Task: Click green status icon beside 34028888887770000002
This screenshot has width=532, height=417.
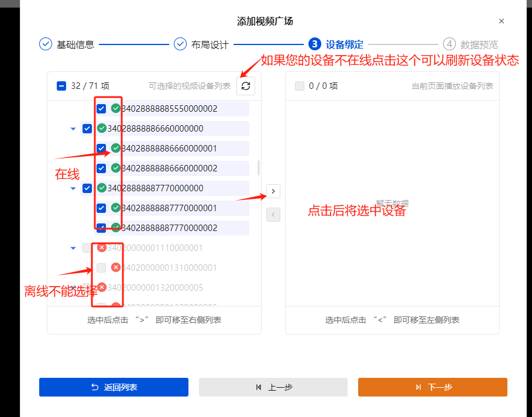Action: click(x=115, y=228)
